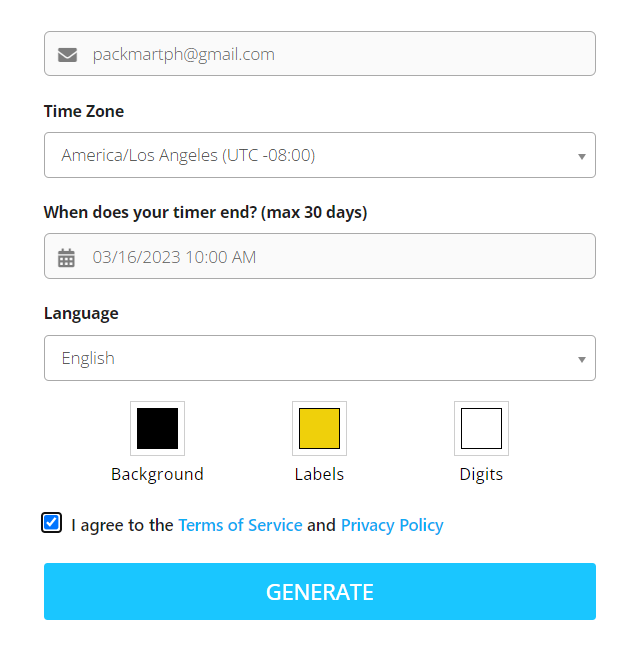Click the GENERATE button
The height and width of the screenshot is (646, 637).
(x=320, y=591)
